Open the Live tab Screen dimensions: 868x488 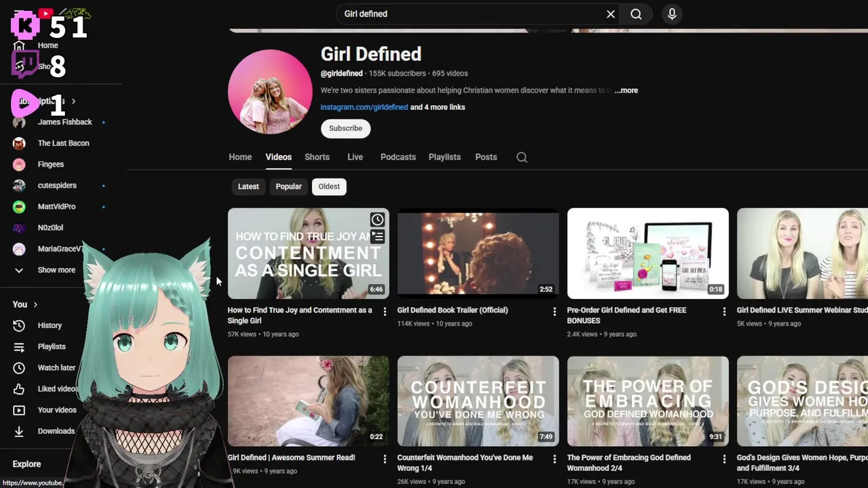(x=355, y=157)
